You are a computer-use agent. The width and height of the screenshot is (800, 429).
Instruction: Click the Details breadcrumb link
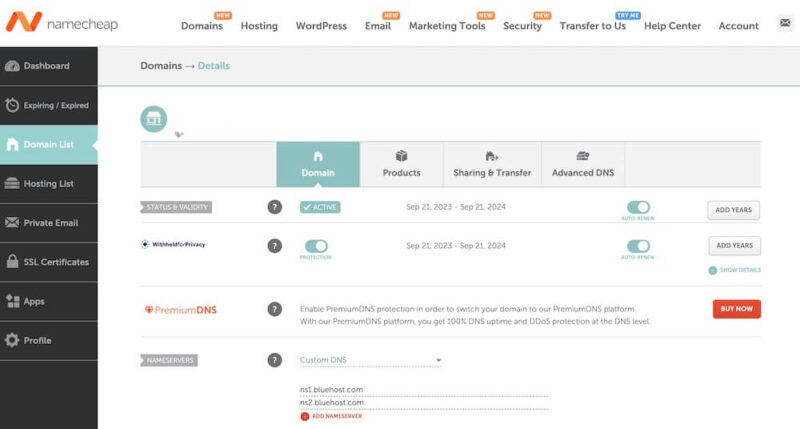(214, 66)
